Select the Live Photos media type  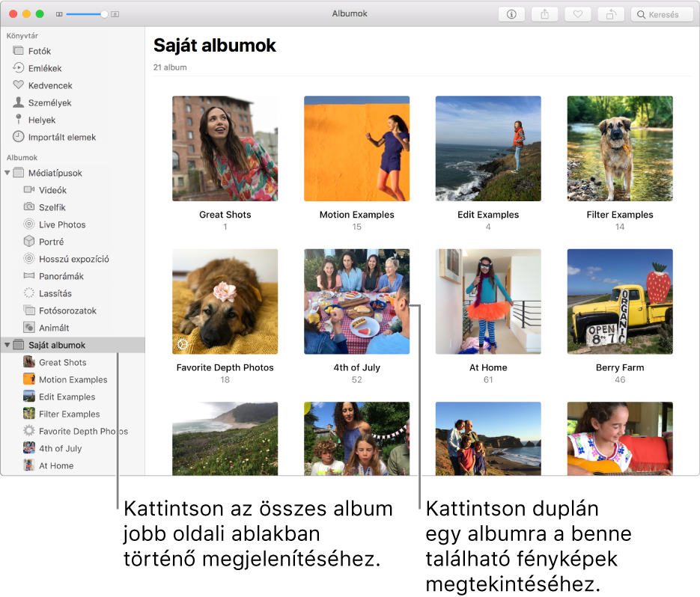[63, 224]
